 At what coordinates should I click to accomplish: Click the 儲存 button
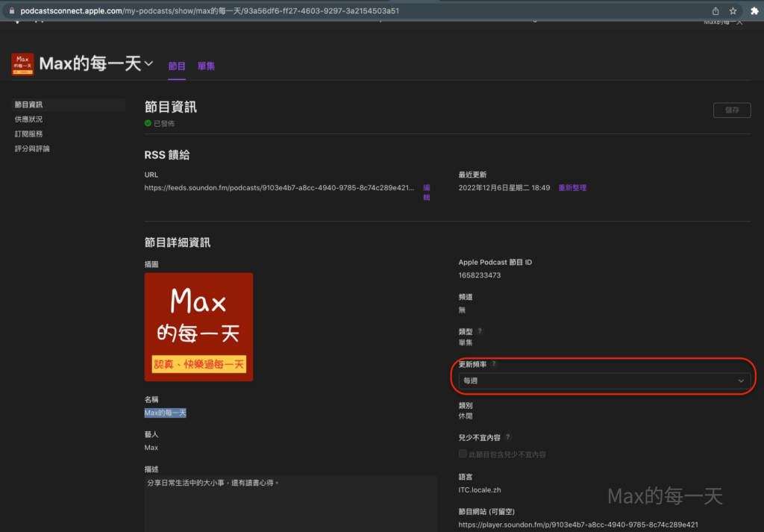(731, 110)
